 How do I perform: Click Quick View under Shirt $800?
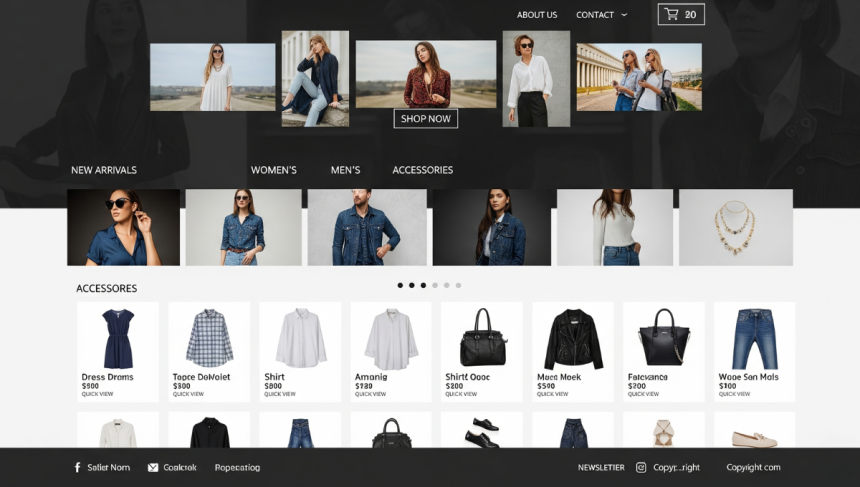click(280, 394)
